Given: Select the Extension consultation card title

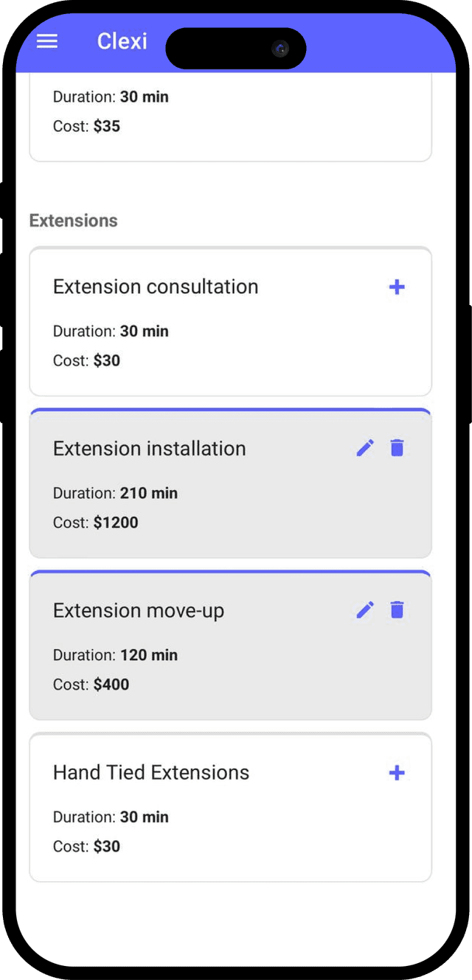Looking at the screenshot, I should 156,287.
